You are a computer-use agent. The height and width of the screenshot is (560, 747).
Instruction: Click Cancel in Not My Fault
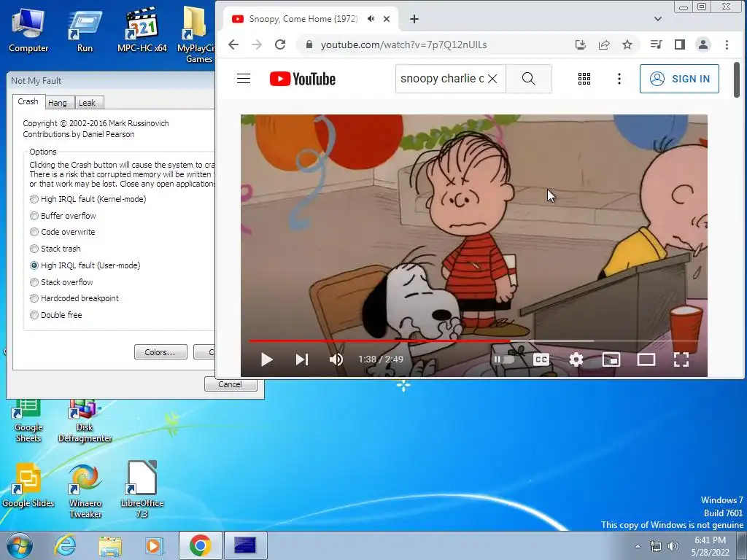pyautogui.click(x=231, y=384)
